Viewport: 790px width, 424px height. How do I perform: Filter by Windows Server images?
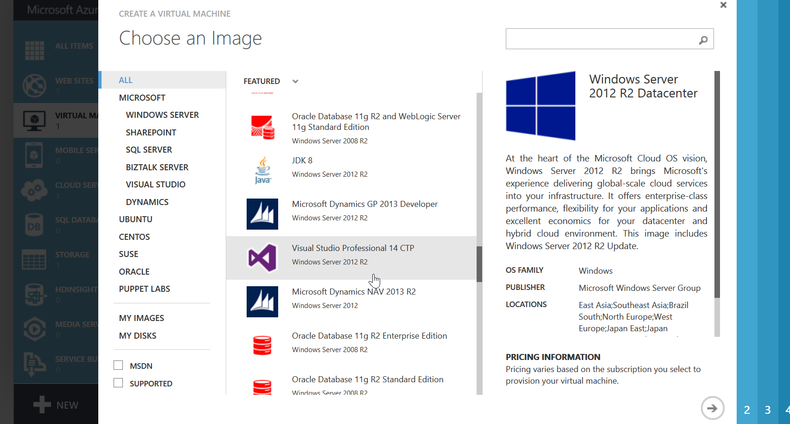pyautogui.click(x=162, y=115)
